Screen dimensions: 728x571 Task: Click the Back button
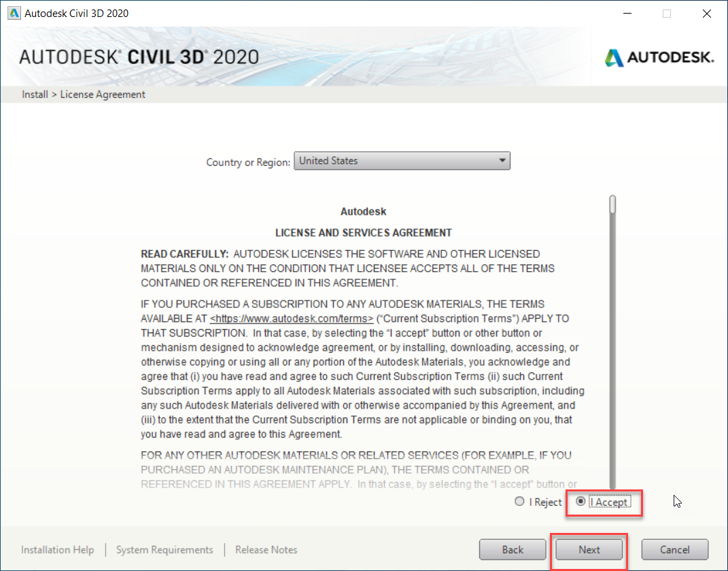[x=513, y=549]
